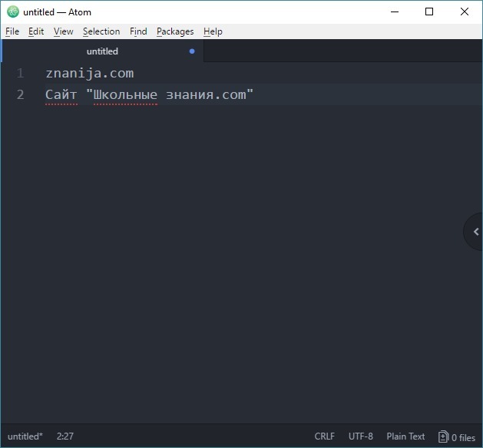Change encoding via UTF-8 selector
Screen dimensions: 483x448
pyautogui.click(x=361, y=436)
